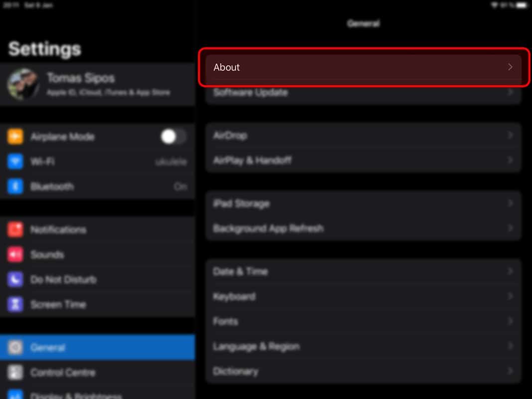Click the General gear icon
This screenshot has width=532, height=399.
pyautogui.click(x=15, y=348)
